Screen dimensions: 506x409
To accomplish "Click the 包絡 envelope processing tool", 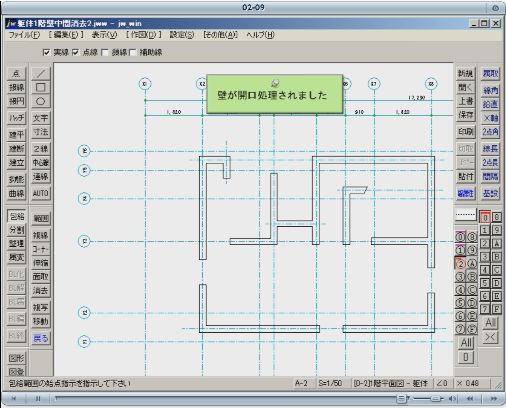I will (16, 217).
